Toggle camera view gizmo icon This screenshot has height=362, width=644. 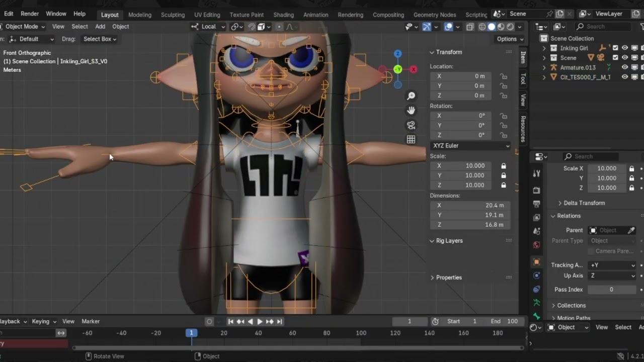[411, 125]
